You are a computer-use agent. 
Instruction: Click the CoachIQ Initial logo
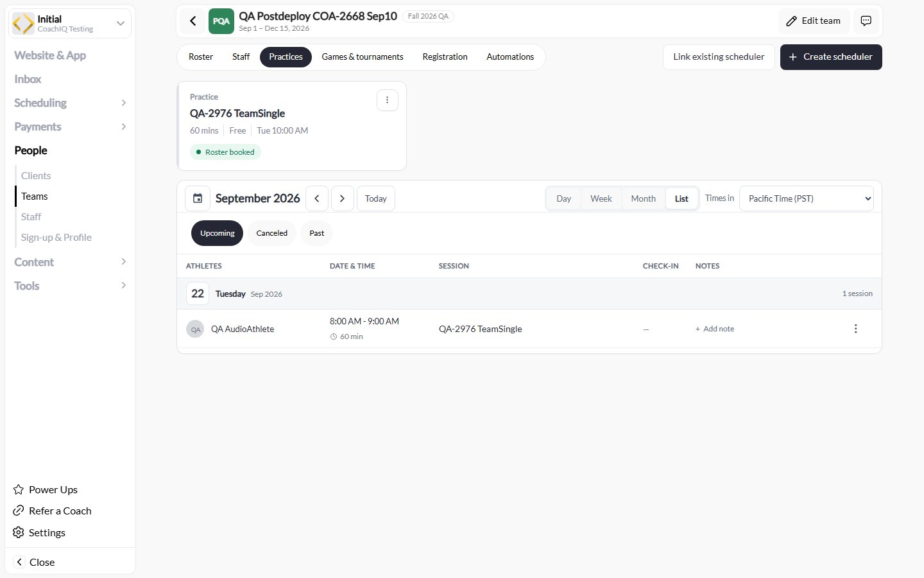coord(24,24)
